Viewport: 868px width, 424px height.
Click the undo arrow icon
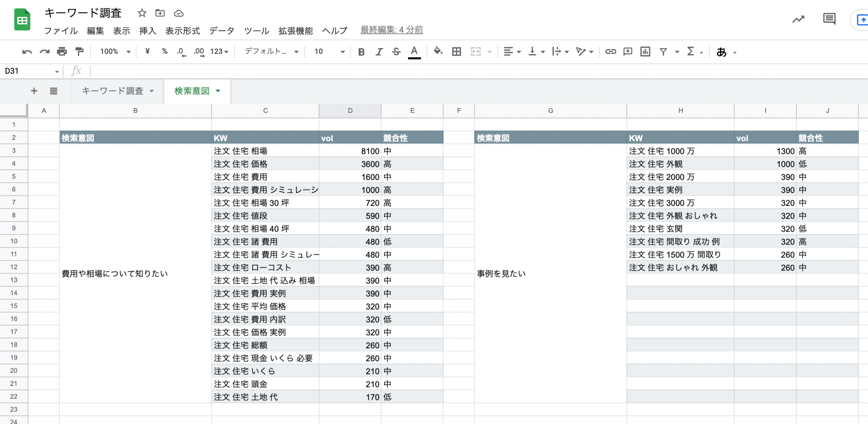(x=27, y=52)
